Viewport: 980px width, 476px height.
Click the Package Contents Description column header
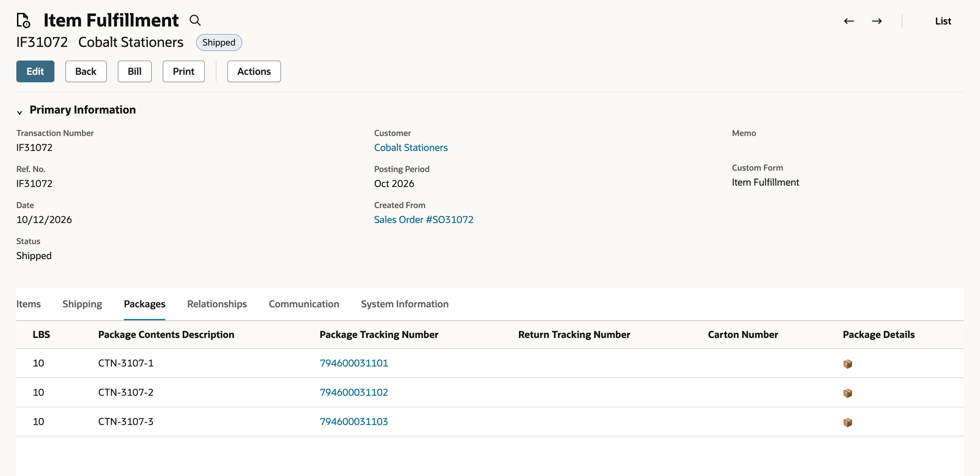point(166,335)
